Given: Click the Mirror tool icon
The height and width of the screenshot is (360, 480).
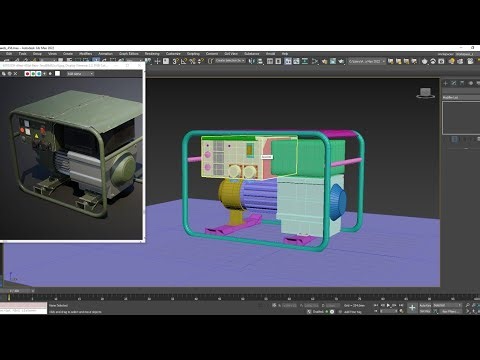Looking at the screenshot, I should coord(251,61).
